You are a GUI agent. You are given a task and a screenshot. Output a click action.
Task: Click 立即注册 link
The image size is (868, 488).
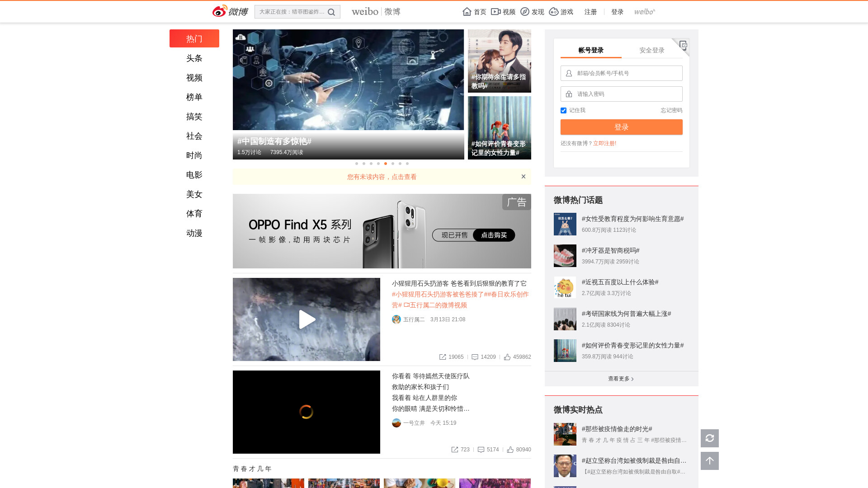(x=604, y=143)
